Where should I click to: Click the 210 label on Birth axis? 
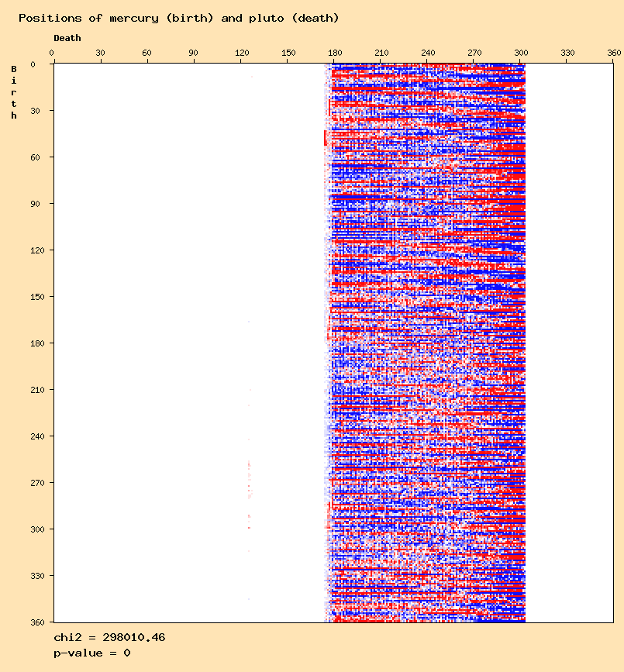tap(33, 390)
